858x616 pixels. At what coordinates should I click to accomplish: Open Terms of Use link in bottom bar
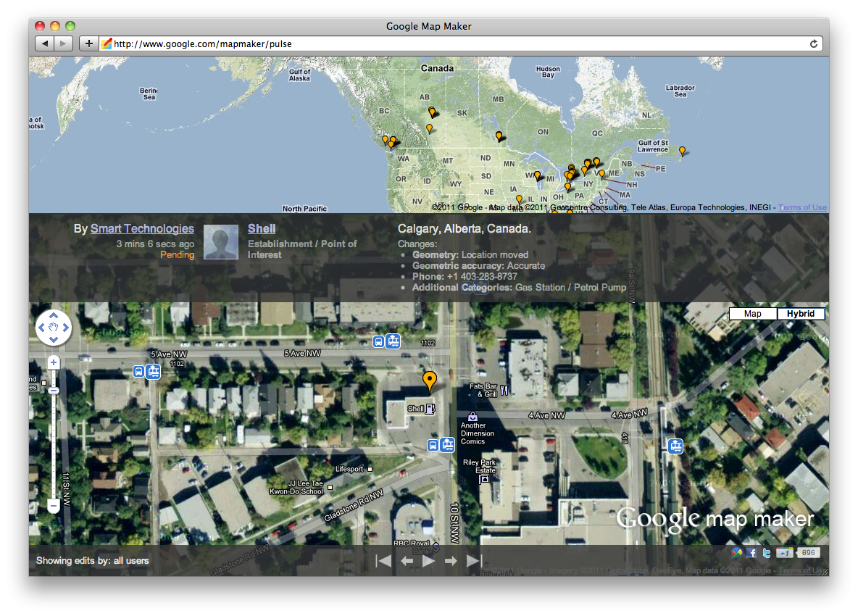pos(802,570)
